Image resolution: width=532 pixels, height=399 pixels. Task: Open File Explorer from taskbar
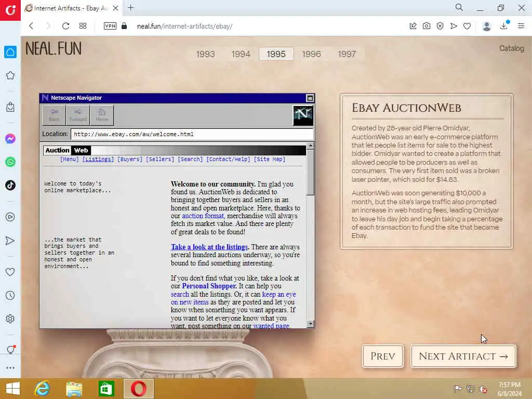[x=74, y=389]
